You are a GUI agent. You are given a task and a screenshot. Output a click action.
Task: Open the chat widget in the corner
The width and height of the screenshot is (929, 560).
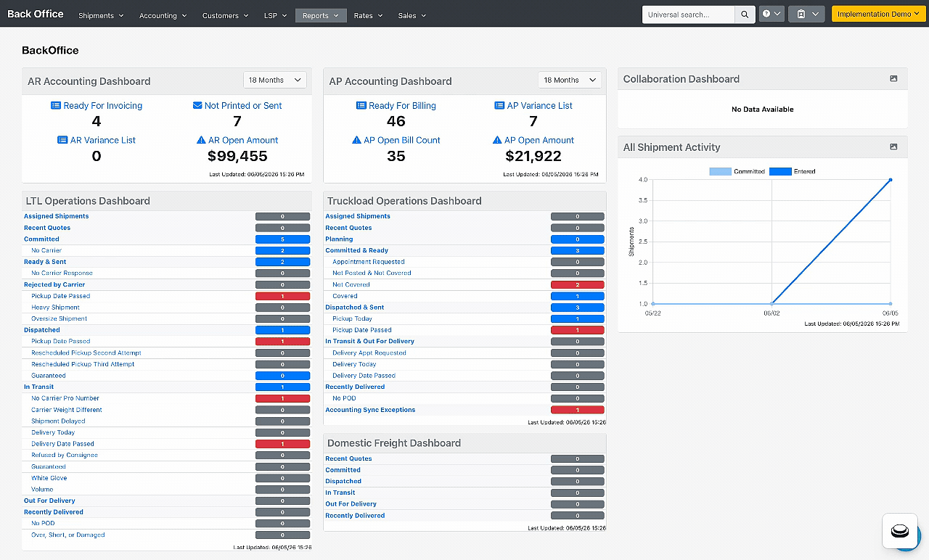tap(900, 531)
